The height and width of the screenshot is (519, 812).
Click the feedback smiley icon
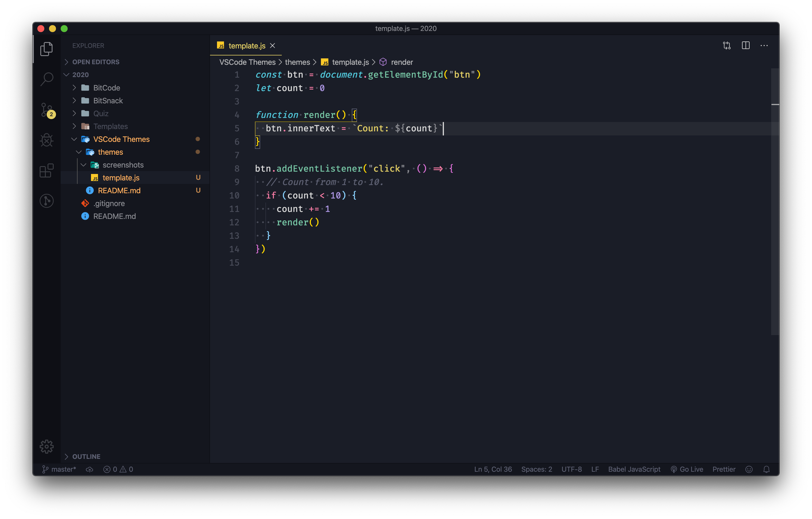tap(749, 469)
